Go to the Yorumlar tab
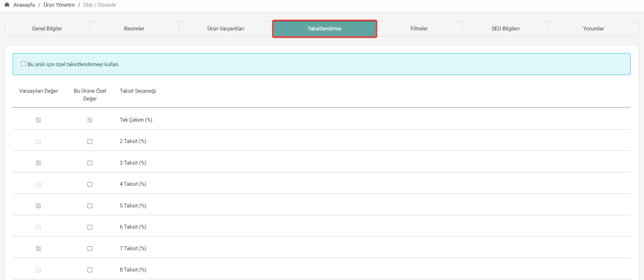This screenshot has width=644, height=280. 594,29
